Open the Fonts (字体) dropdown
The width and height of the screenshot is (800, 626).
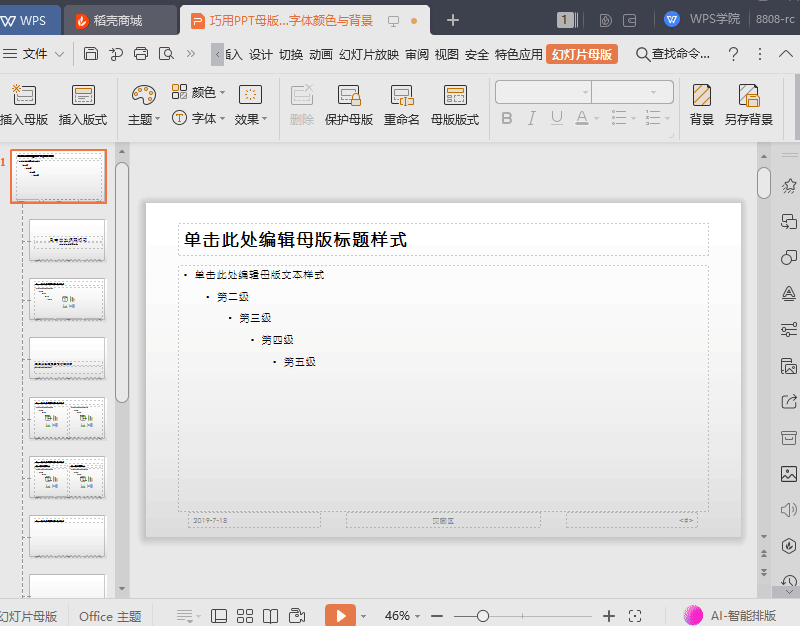coord(198,118)
